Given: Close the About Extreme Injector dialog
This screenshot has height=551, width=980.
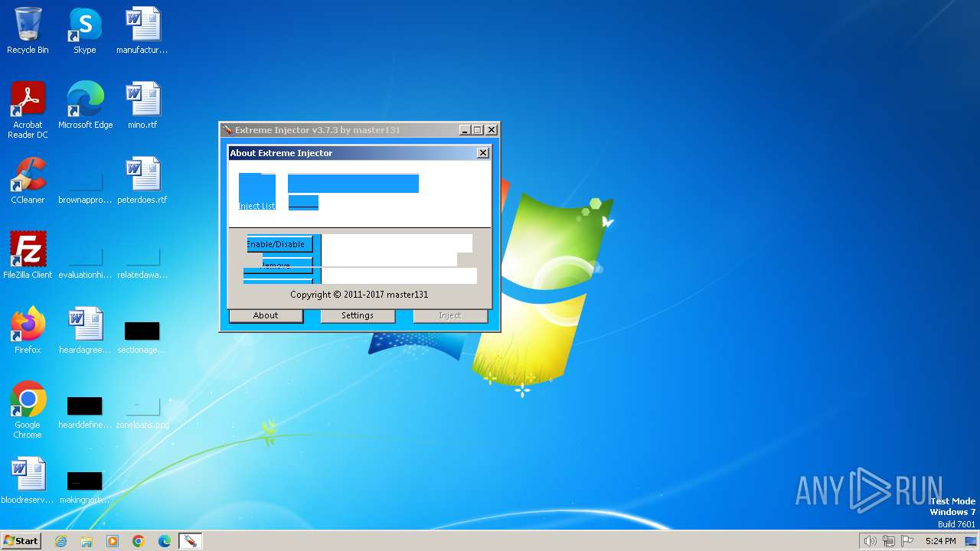Looking at the screenshot, I should coord(483,153).
